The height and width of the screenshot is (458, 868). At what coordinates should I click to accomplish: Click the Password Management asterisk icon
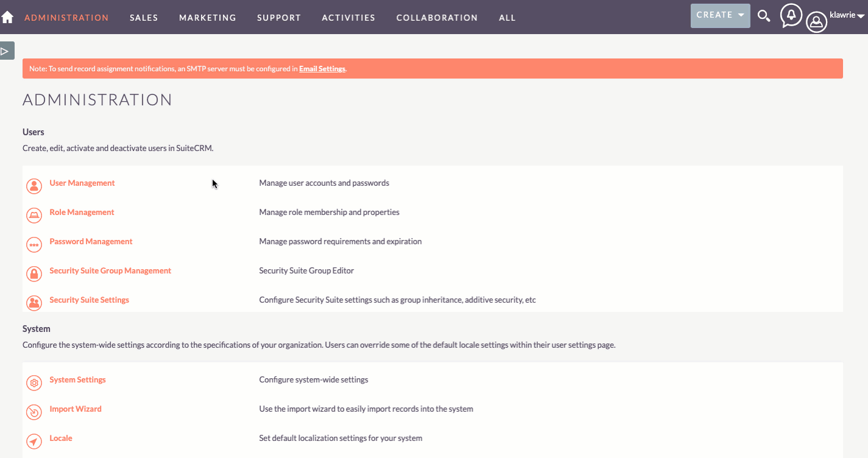(x=34, y=244)
